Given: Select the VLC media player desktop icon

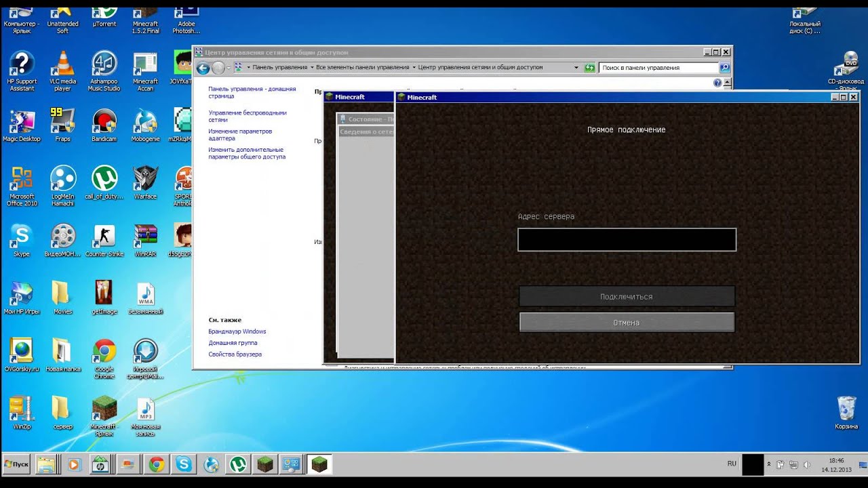Looking at the screenshot, I should [x=62, y=71].
